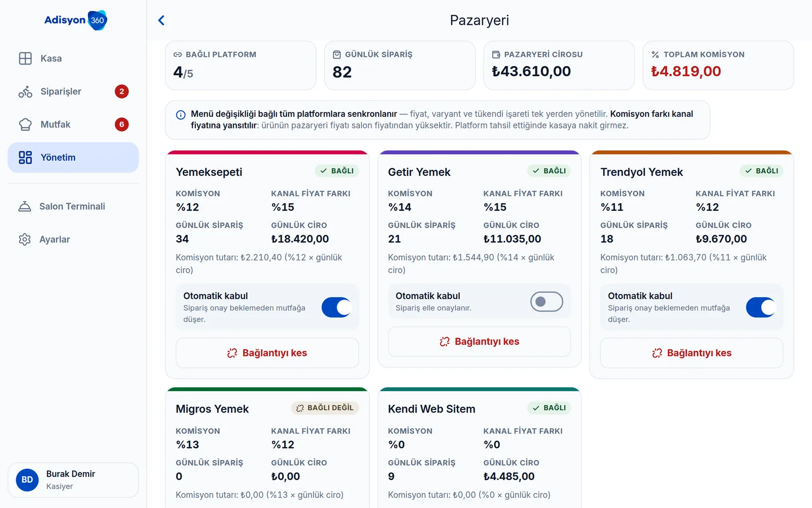
Task: Open the Kasa menu item
Action: click(x=73, y=58)
